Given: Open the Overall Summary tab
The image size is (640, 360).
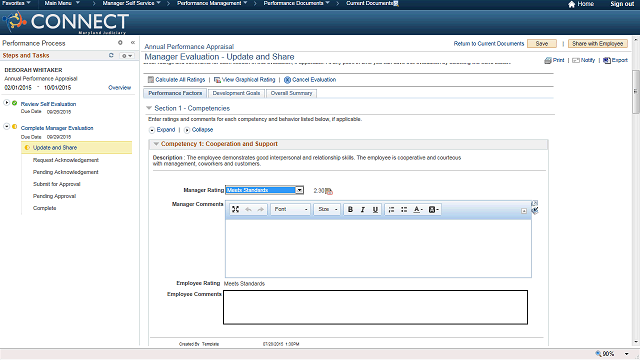Looking at the screenshot, I should [x=291, y=93].
